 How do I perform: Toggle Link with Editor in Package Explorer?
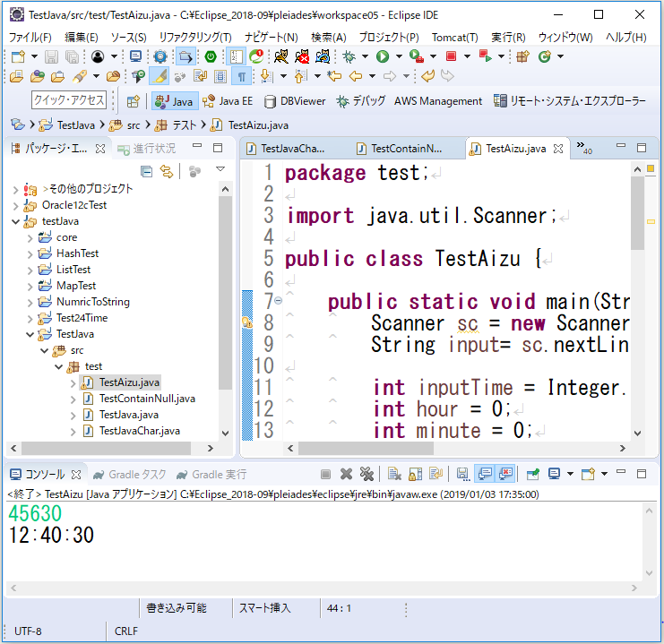167,171
